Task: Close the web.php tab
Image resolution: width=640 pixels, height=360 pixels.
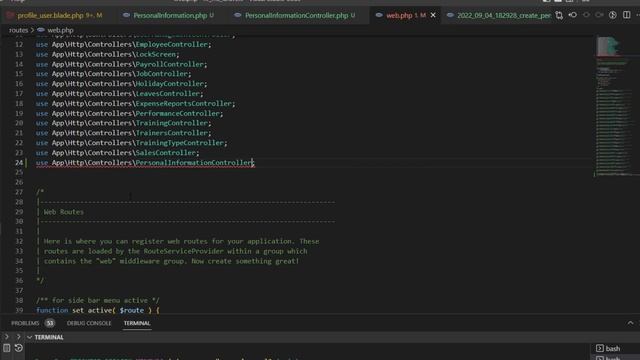Action: (x=433, y=16)
